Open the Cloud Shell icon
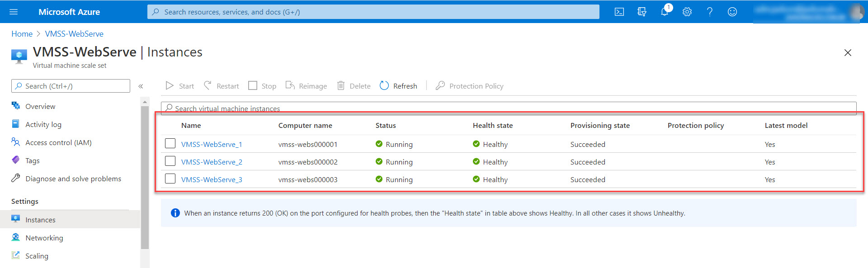The image size is (868, 268). coord(619,12)
